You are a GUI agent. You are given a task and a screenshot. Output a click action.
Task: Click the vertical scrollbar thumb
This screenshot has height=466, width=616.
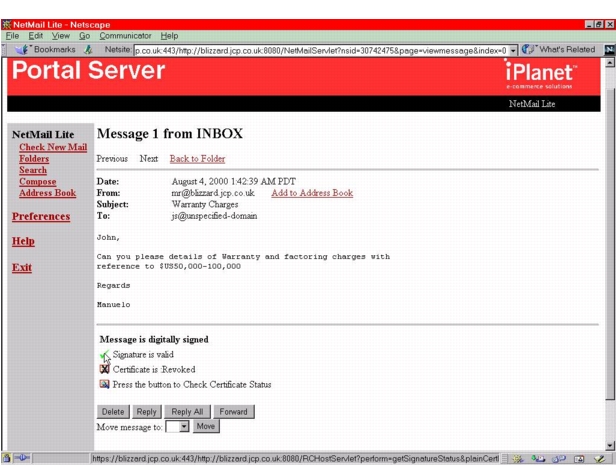[x=610, y=244]
